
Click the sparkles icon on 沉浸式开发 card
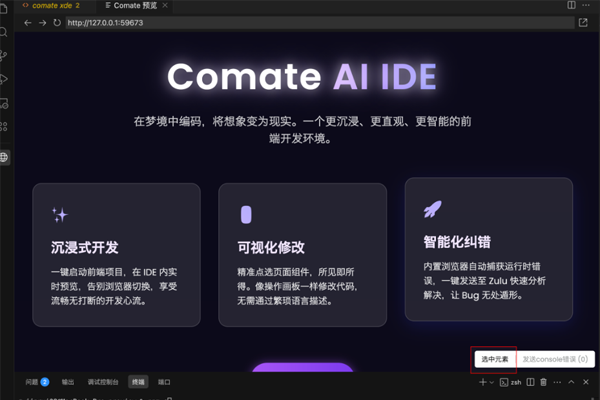pos(60,215)
